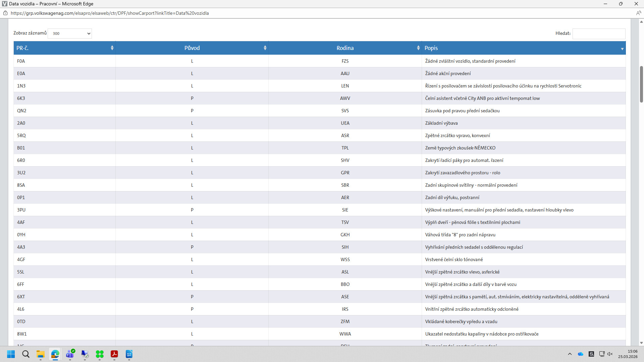The image size is (644, 362).
Task: Focus the Hledat search field
Action: coord(599,34)
